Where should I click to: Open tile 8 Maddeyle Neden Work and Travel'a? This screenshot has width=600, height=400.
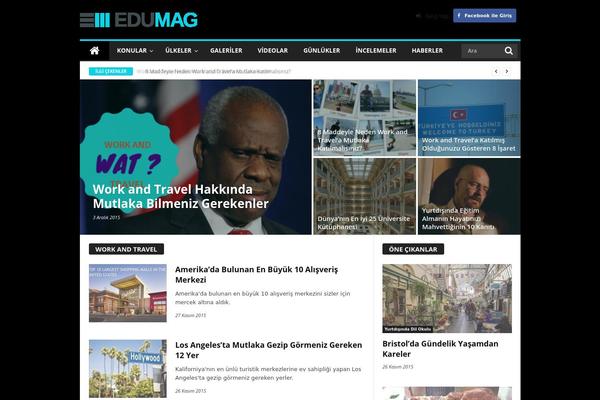pyautogui.click(x=362, y=140)
